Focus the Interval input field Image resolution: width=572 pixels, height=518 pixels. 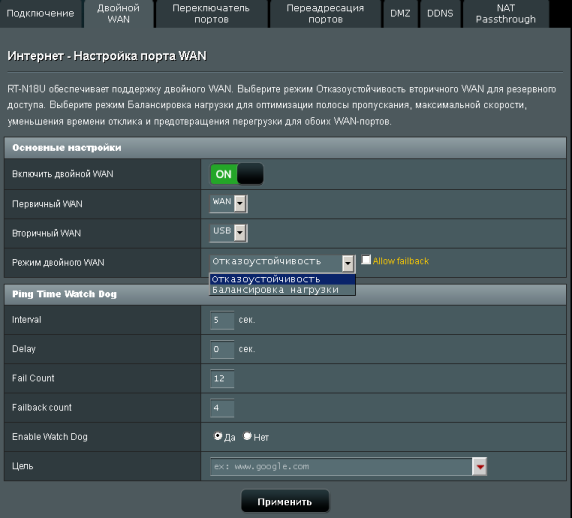[222, 320]
